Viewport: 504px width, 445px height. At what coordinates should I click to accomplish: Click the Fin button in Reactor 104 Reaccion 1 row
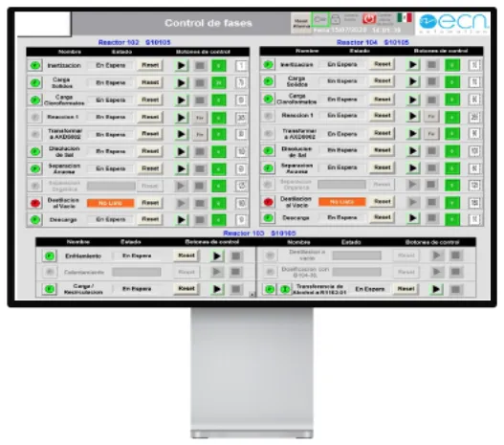[431, 117]
